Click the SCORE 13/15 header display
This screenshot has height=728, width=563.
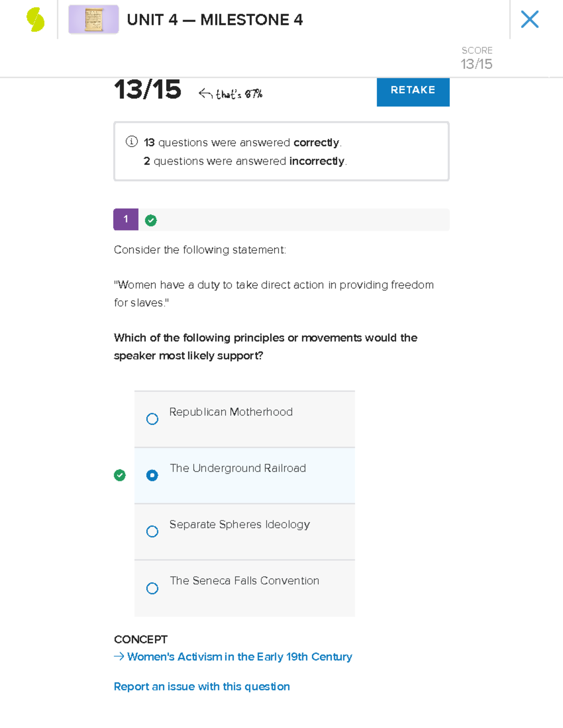click(476, 57)
